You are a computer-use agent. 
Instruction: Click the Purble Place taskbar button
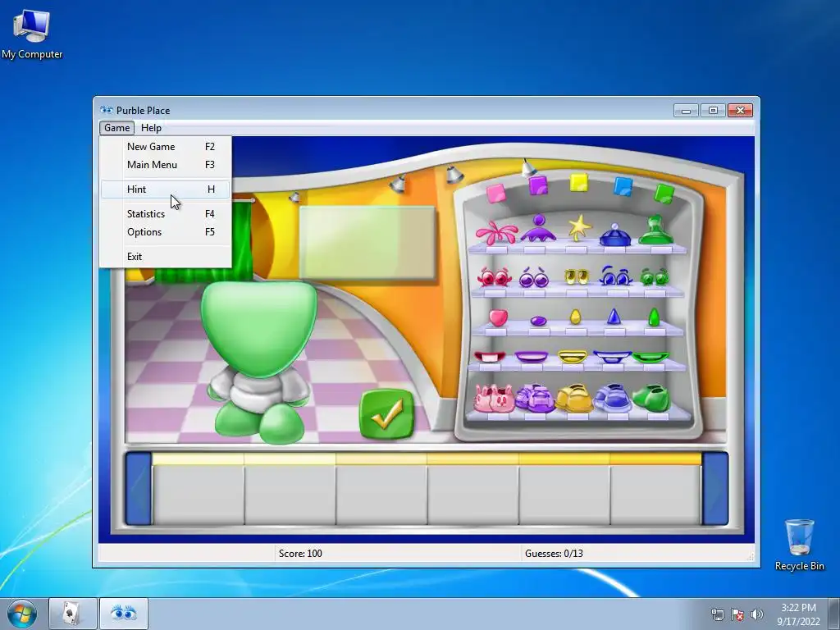[123, 614]
